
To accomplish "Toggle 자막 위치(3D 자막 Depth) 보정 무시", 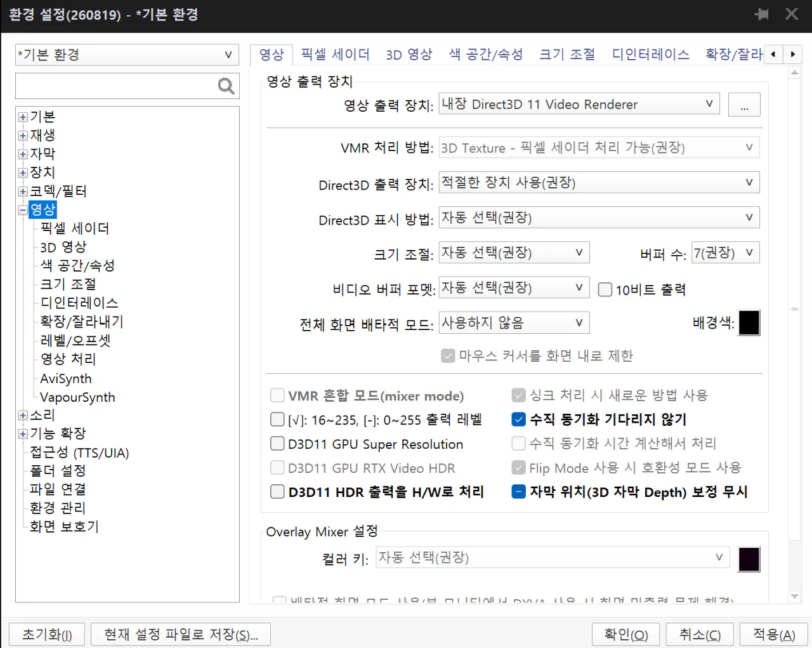I will click(519, 491).
